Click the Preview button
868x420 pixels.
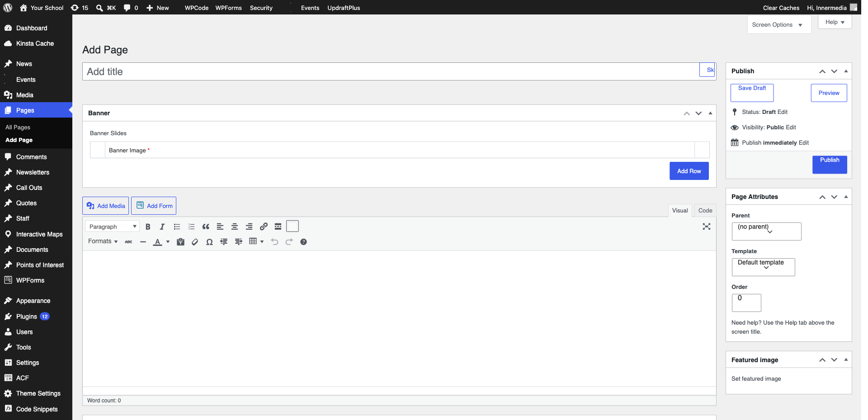tap(829, 93)
